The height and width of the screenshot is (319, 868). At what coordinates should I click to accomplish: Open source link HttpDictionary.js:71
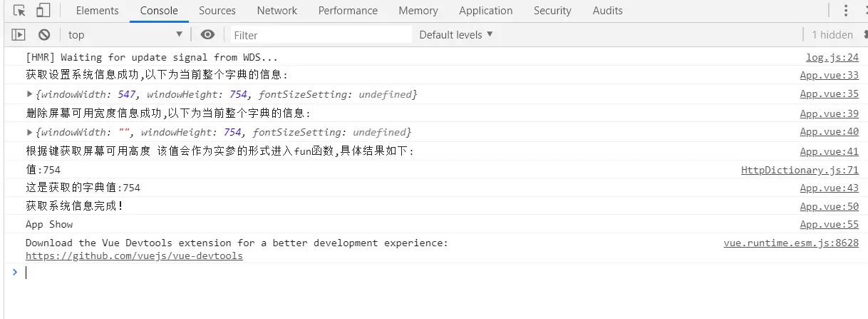tap(800, 170)
